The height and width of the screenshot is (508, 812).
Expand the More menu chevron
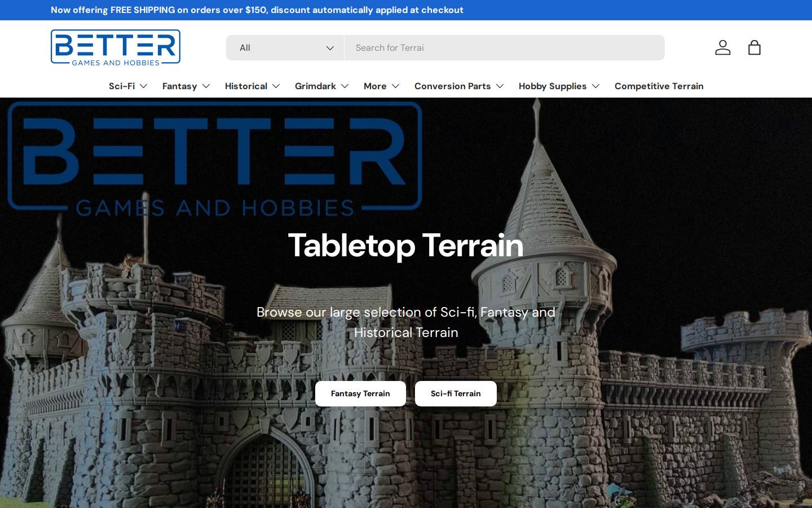[x=395, y=86]
